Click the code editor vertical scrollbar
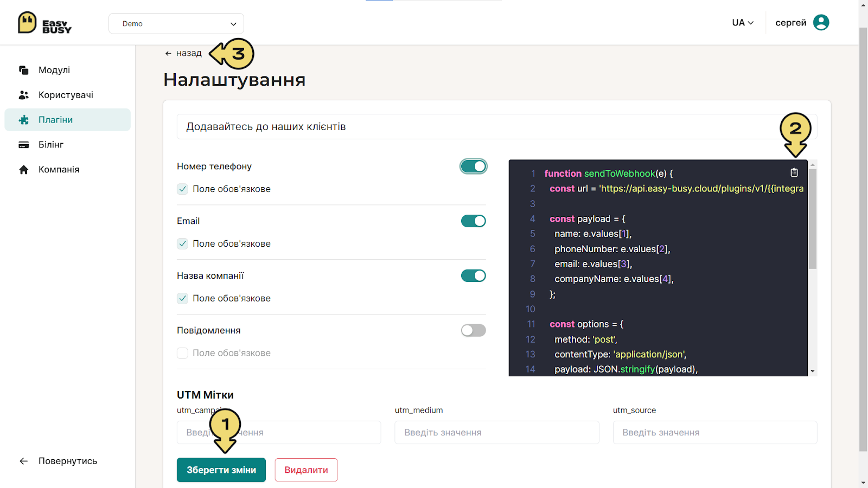The width and height of the screenshot is (868, 488). click(x=813, y=219)
